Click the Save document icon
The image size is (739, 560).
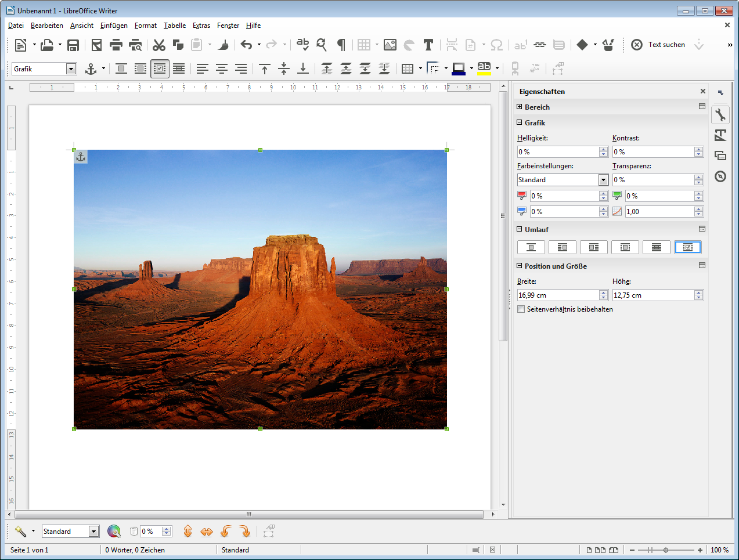click(x=73, y=45)
